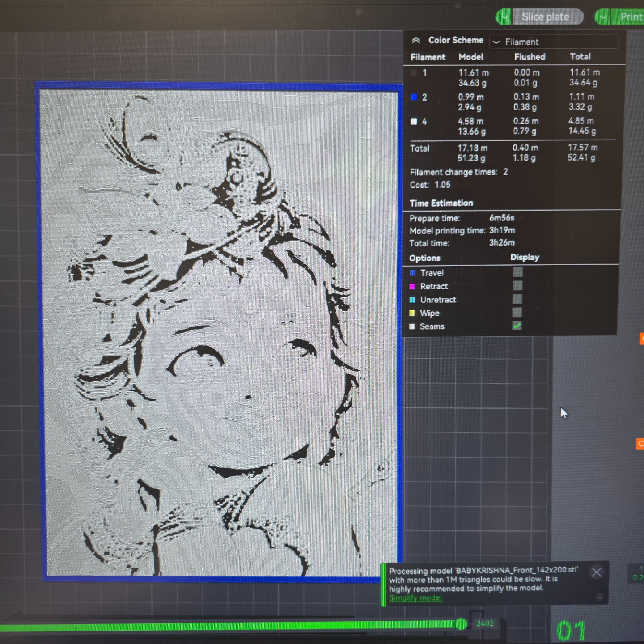Click the 'Filament change times: 2' line
The image size is (644, 644).
coord(459,172)
